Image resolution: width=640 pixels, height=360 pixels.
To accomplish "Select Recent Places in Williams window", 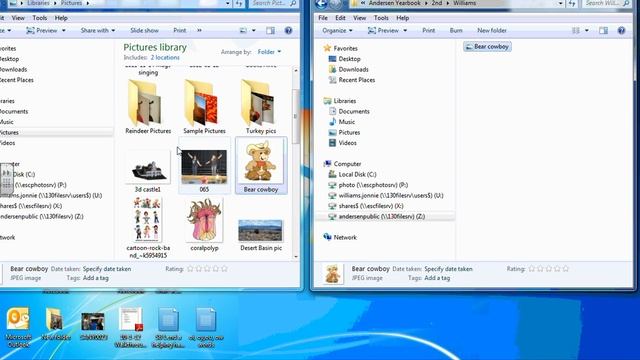I will click(x=351, y=80).
